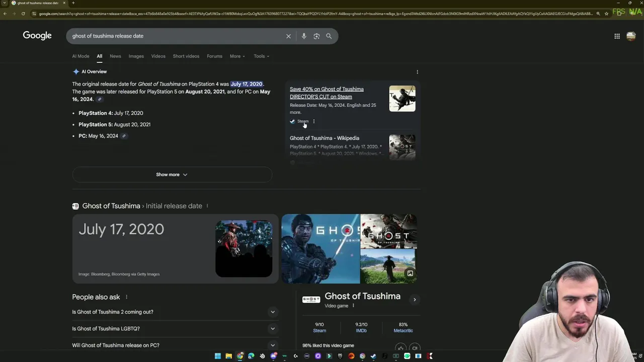Open source link icon after May 16, 2024 paragraph
This screenshot has width=644, height=362.
coord(100,100)
